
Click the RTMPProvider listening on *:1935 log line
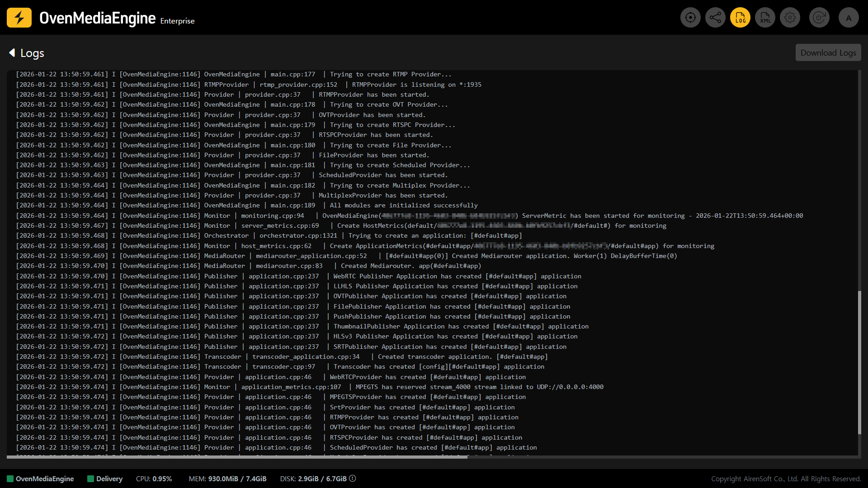pos(416,84)
